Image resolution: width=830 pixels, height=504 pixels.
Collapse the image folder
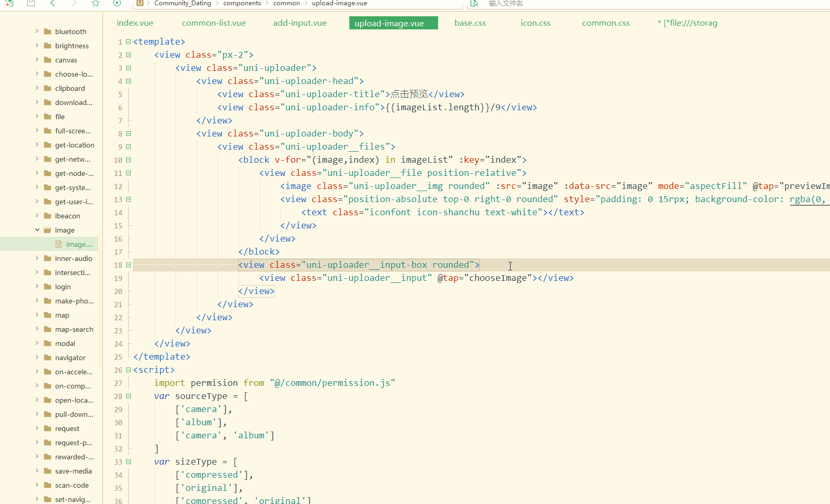tap(37, 230)
